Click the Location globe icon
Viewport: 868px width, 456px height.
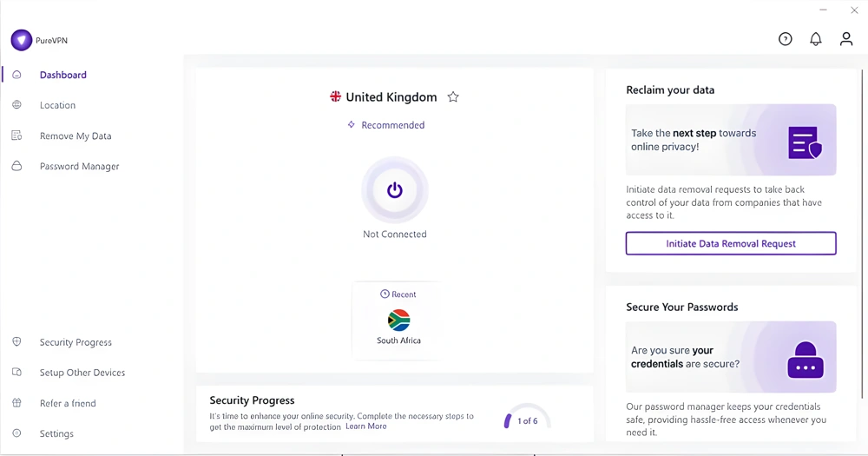pyautogui.click(x=16, y=105)
